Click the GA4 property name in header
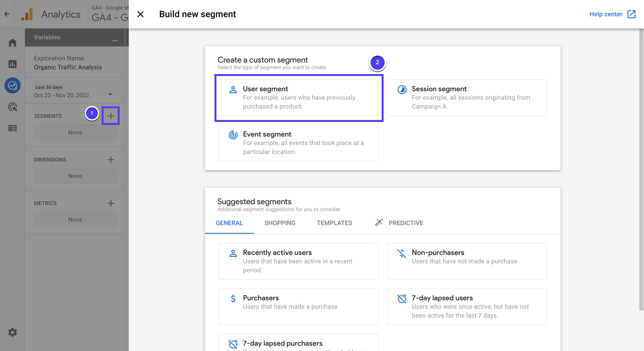 (110, 17)
